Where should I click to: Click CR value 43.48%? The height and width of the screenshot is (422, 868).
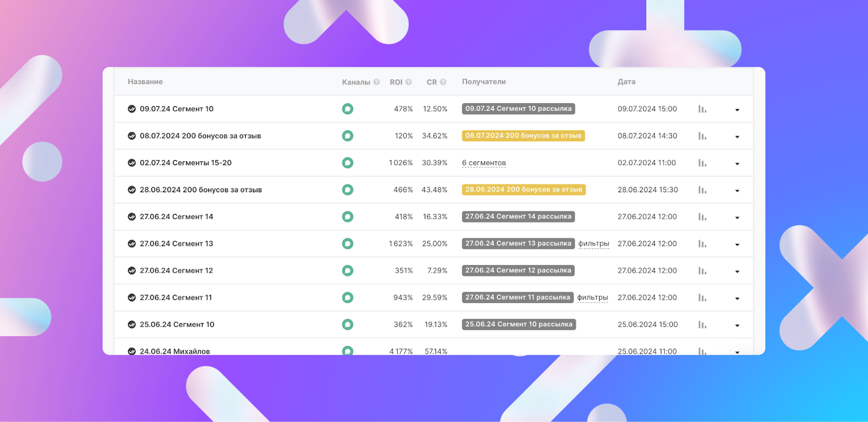point(435,190)
